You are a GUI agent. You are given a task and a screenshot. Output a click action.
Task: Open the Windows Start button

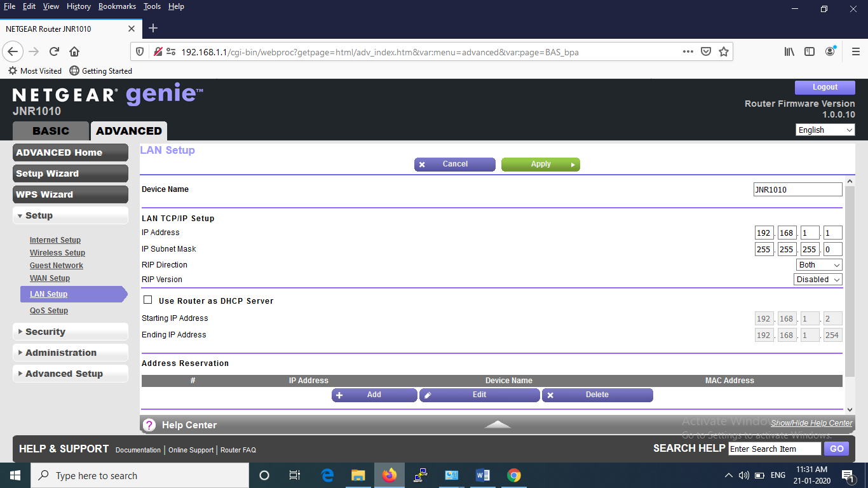[x=15, y=475]
